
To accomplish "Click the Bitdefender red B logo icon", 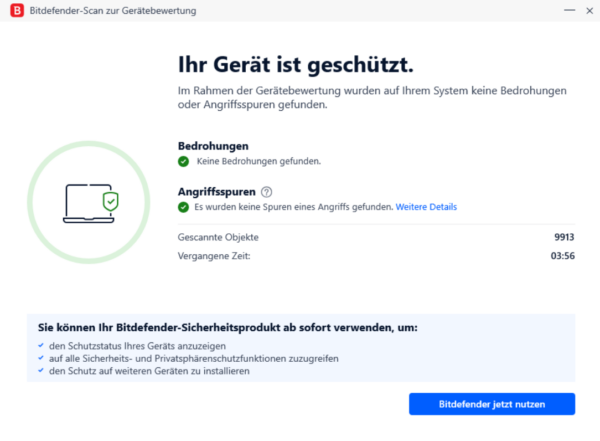I will 17,11.
